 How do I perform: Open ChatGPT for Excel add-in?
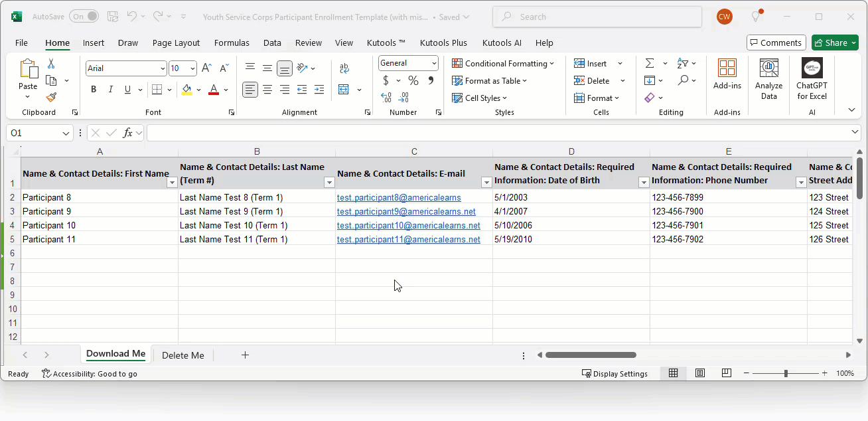812,80
